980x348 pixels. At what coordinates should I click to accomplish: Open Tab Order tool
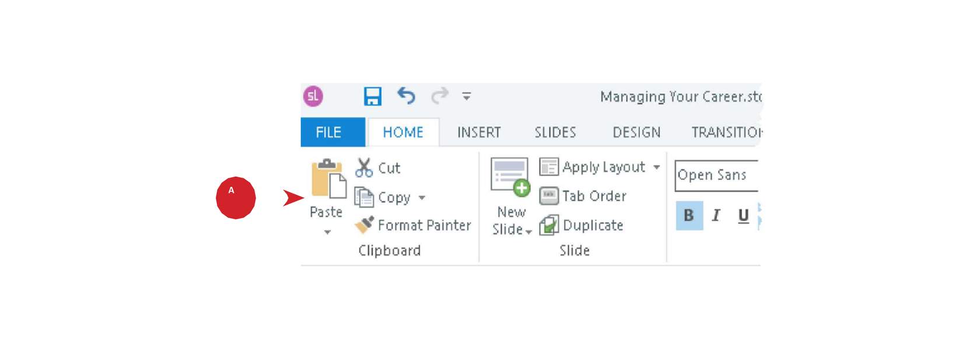(583, 196)
